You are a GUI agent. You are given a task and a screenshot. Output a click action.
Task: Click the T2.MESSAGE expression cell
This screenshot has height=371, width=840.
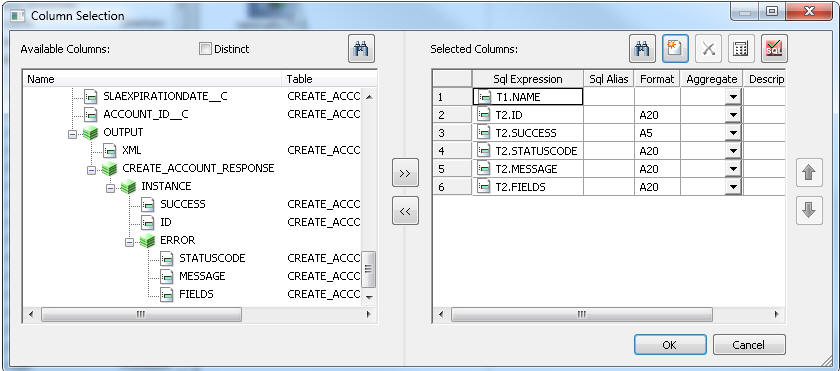pos(528,169)
